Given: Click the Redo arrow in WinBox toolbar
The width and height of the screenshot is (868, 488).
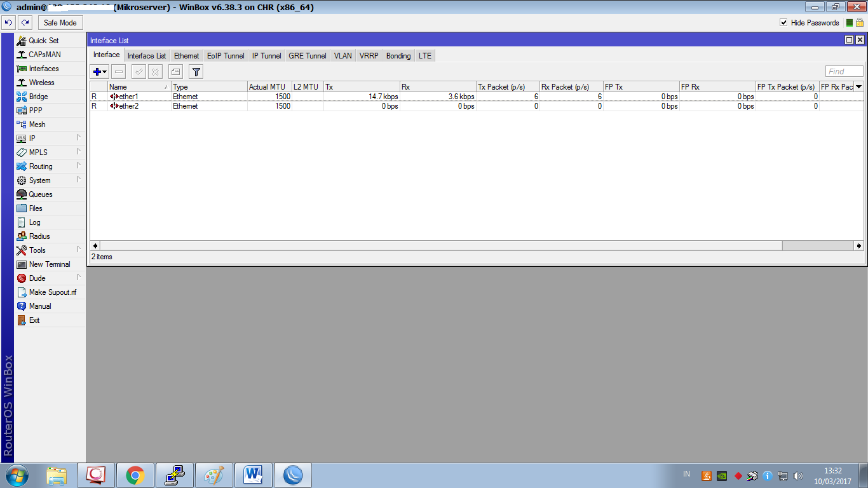Looking at the screenshot, I should coord(25,22).
